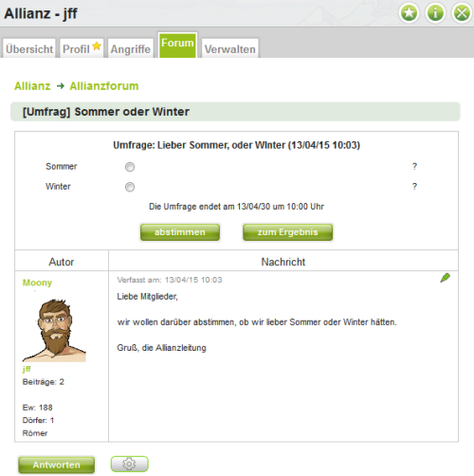The height and width of the screenshot is (476, 474).
Task: Click the star favorite icon in header
Action: [x=410, y=13]
